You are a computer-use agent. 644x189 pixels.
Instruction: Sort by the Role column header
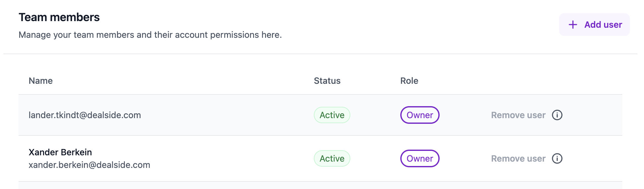[409, 81]
